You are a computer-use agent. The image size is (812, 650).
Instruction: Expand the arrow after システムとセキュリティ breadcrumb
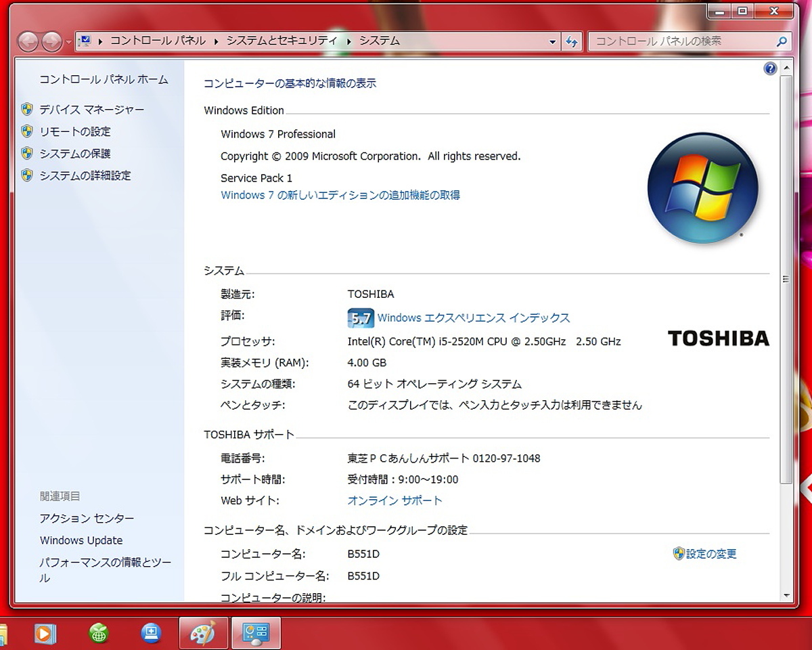(349, 41)
